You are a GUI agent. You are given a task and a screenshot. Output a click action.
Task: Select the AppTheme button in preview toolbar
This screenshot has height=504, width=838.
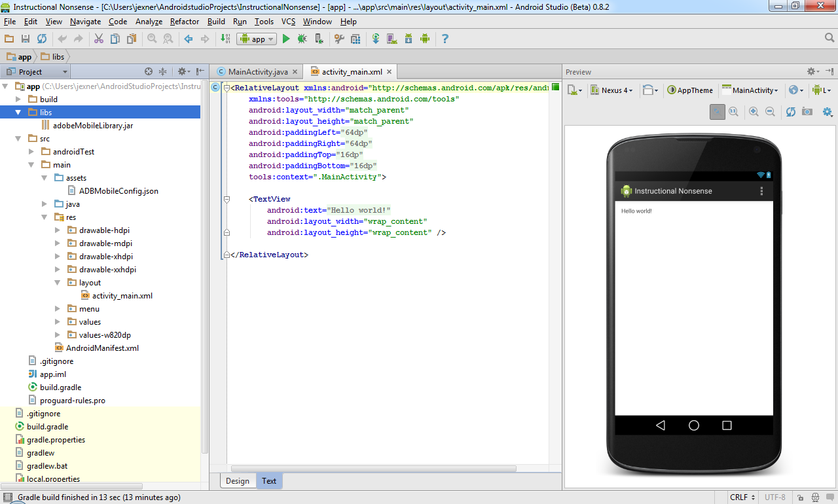coord(690,90)
